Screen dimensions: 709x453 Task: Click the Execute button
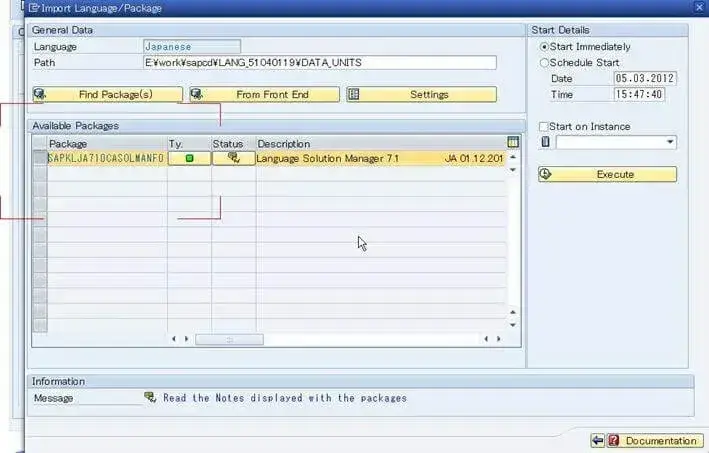click(607, 174)
